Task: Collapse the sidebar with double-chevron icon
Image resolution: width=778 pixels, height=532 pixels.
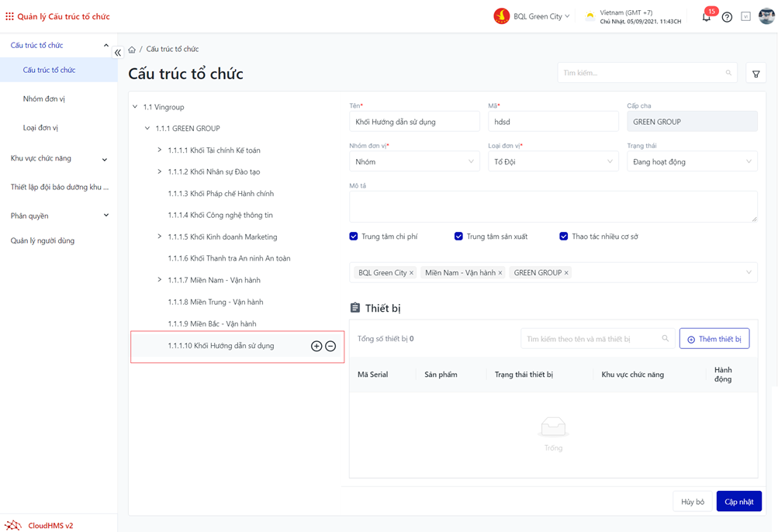Action: (118, 53)
